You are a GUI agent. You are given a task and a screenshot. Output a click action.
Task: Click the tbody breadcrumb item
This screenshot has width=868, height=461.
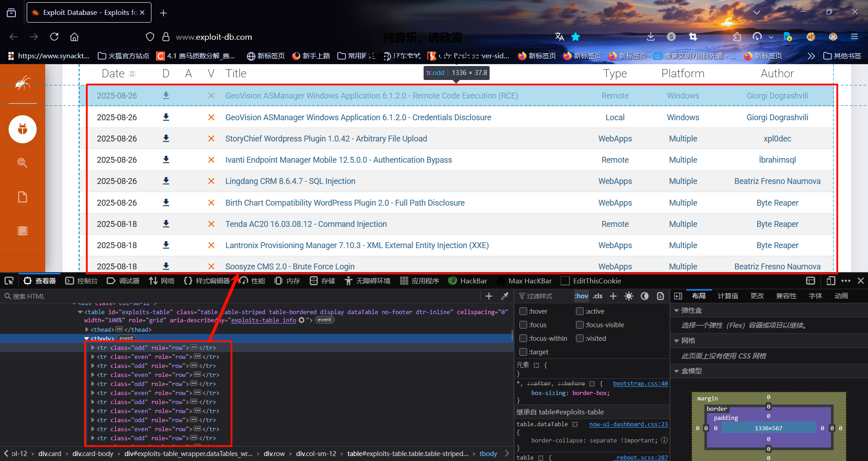488,453
